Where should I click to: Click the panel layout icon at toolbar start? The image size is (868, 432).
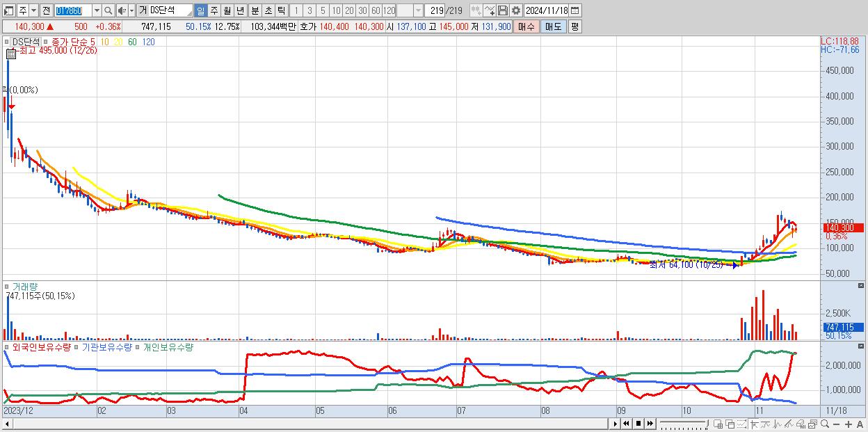click(x=9, y=10)
